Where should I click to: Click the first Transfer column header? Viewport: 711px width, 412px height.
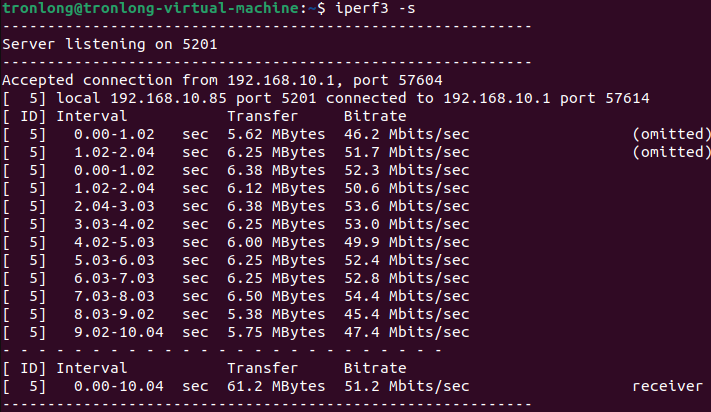(263, 116)
